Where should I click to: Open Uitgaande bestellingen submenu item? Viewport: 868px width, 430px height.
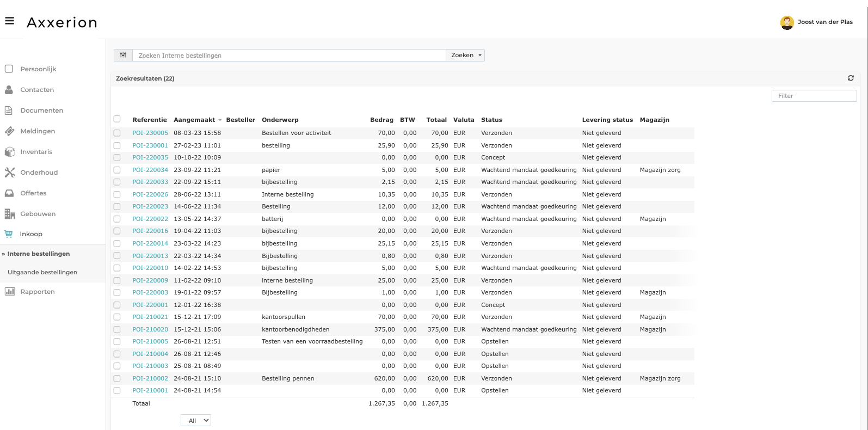pyautogui.click(x=42, y=272)
